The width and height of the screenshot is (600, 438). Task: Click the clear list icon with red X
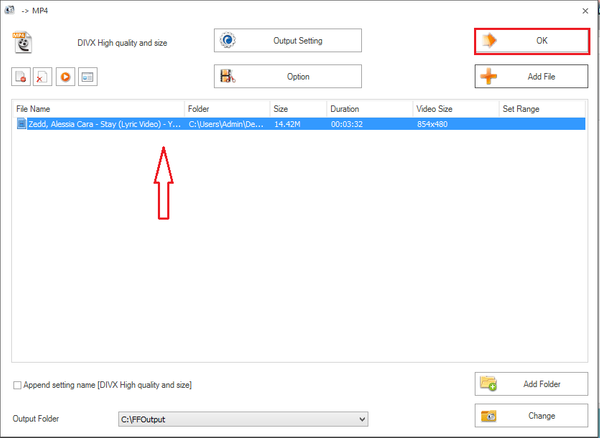(42, 77)
